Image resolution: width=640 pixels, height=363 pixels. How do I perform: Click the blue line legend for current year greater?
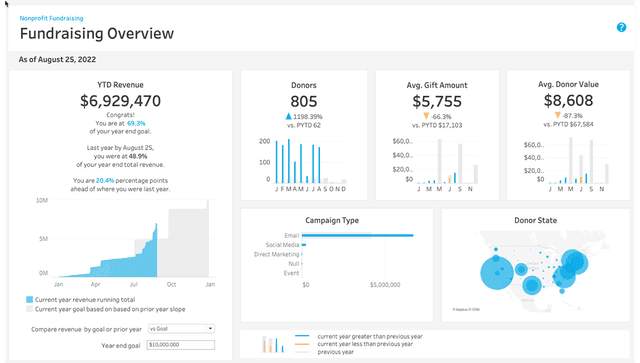coord(302,336)
